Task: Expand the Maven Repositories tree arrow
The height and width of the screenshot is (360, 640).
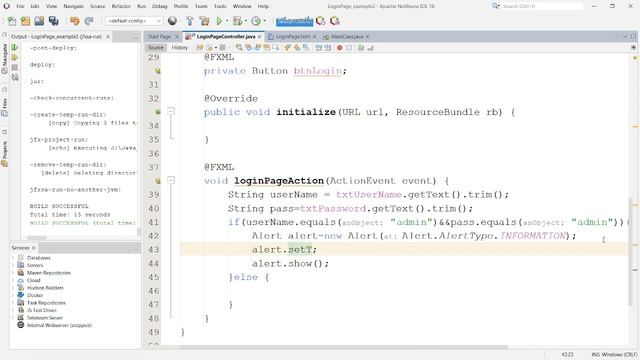Action: click(13, 273)
